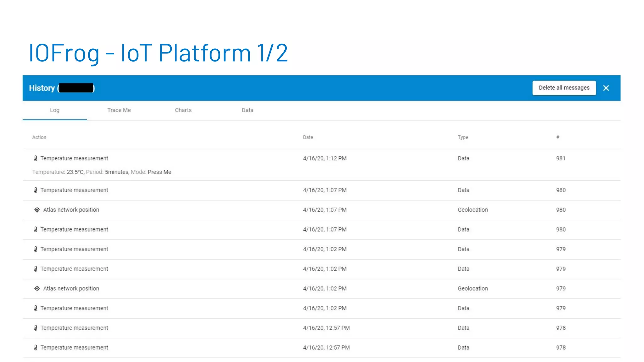The image size is (644, 362).
Task: Switch to the Data tab
Action: (247, 110)
